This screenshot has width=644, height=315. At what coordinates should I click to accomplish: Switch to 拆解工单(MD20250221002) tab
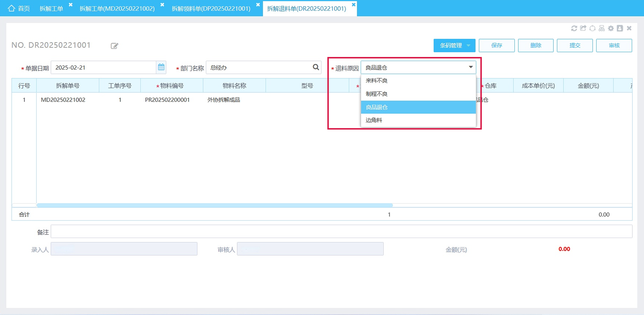(x=117, y=8)
